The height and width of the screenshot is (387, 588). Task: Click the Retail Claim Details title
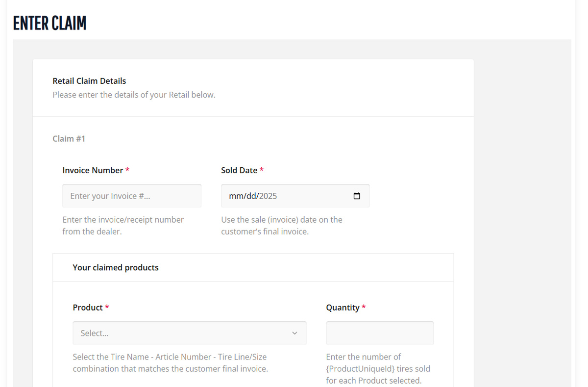[89, 81]
